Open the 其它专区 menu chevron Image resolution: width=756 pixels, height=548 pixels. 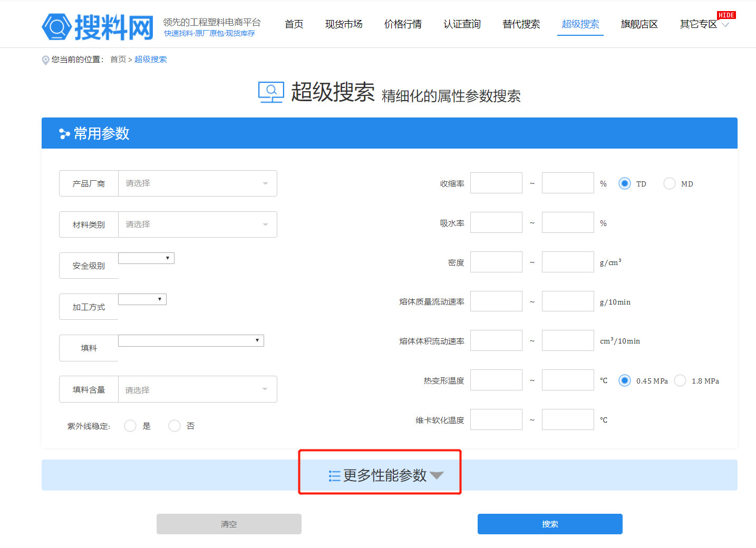pos(725,25)
